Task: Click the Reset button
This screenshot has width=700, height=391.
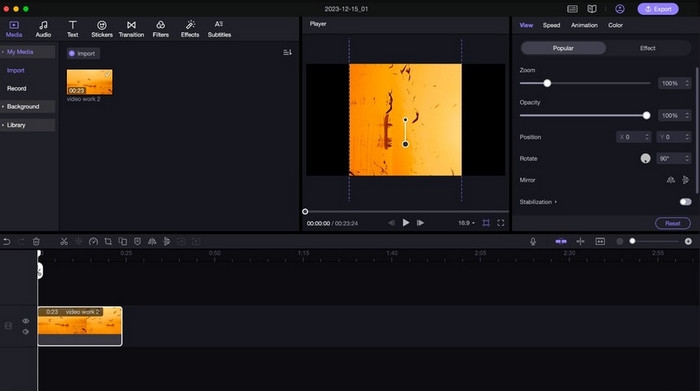Action: [x=672, y=223]
